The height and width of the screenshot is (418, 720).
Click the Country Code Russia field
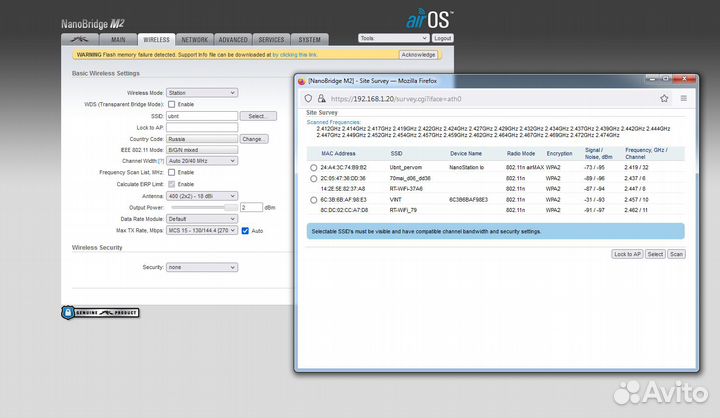click(202, 139)
